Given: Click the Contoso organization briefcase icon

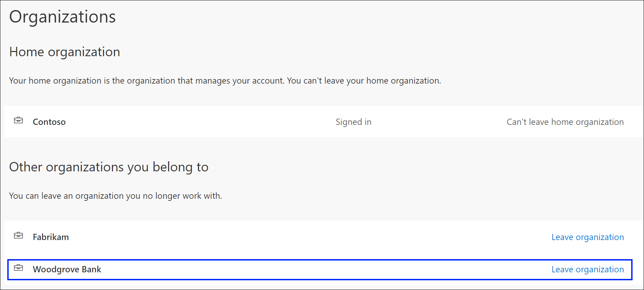Looking at the screenshot, I should pos(19,121).
